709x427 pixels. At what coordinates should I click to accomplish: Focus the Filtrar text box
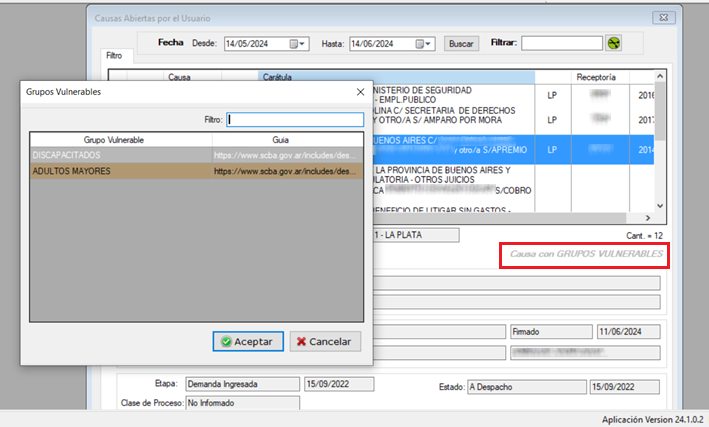click(x=561, y=43)
